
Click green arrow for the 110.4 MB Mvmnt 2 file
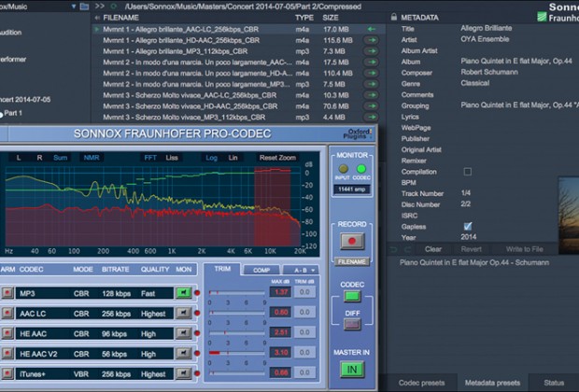[372, 73]
